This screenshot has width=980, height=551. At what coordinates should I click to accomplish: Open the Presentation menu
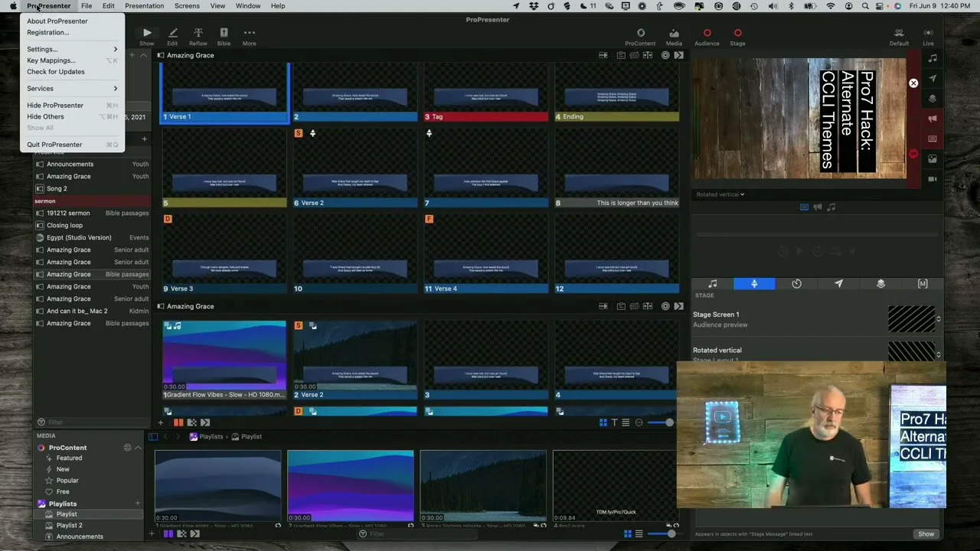coord(144,6)
